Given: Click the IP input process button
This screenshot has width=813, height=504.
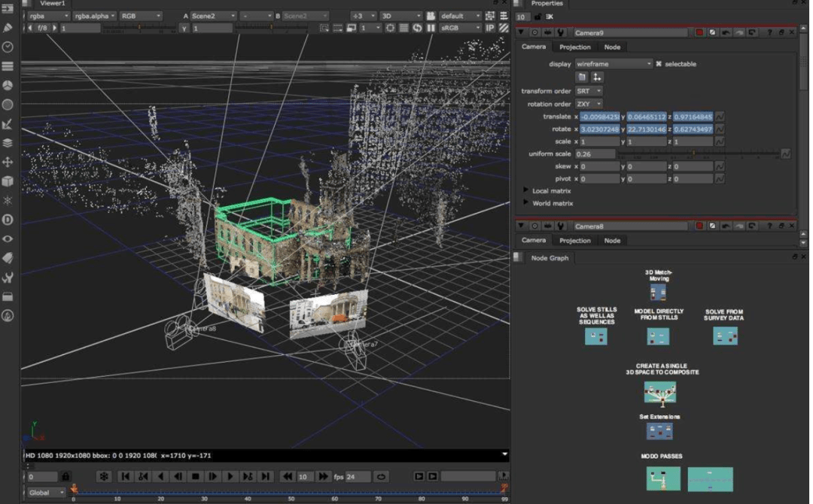Looking at the screenshot, I should [490, 28].
